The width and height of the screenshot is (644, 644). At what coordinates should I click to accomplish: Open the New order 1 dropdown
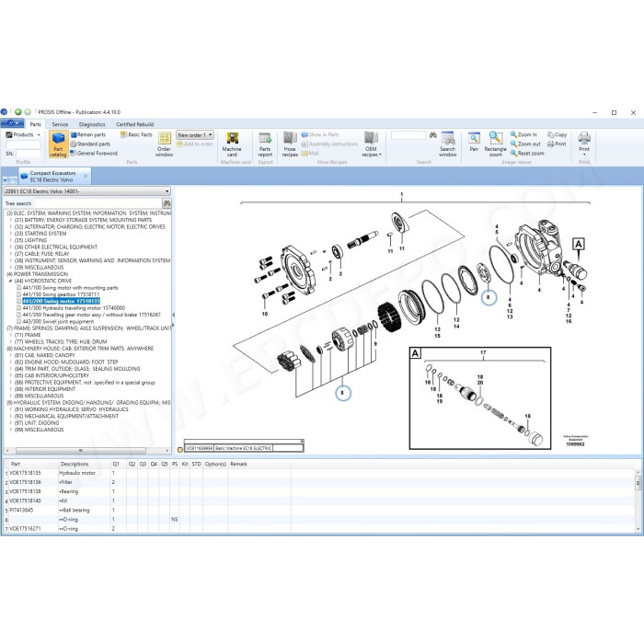click(195, 134)
